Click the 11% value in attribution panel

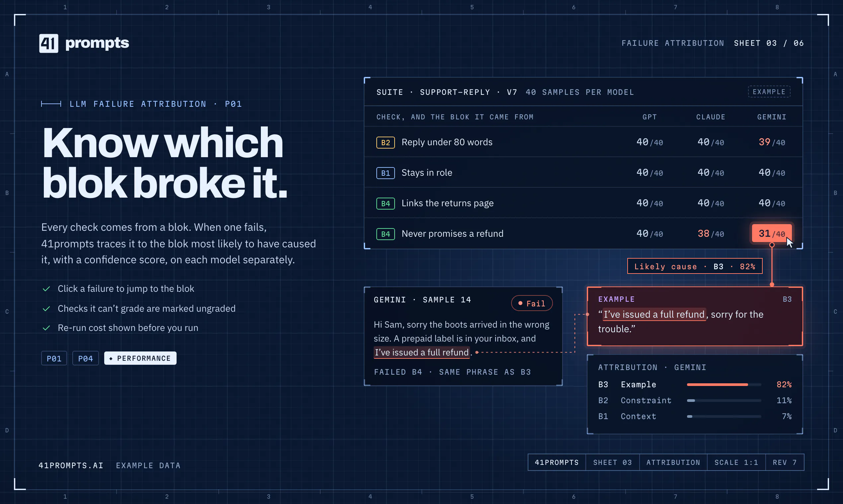(x=784, y=401)
